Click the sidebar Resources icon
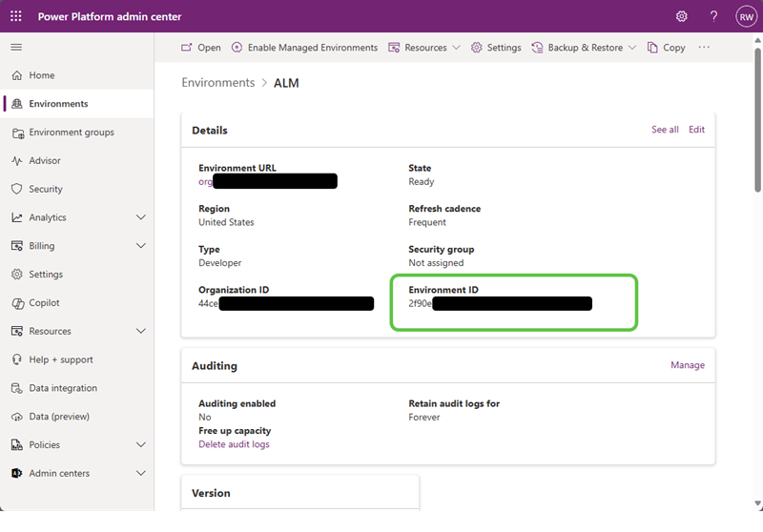Viewport: 763px width, 532px height. pyautogui.click(x=17, y=331)
